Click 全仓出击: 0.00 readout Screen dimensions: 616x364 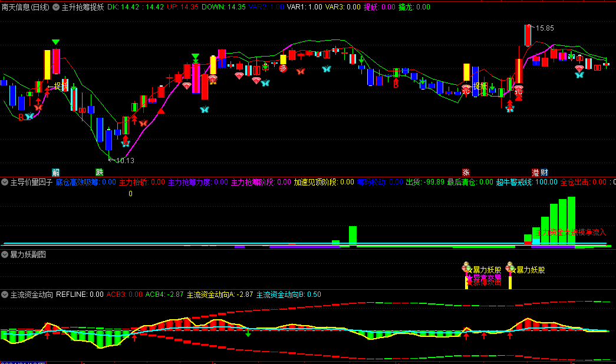[x=584, y=182]
